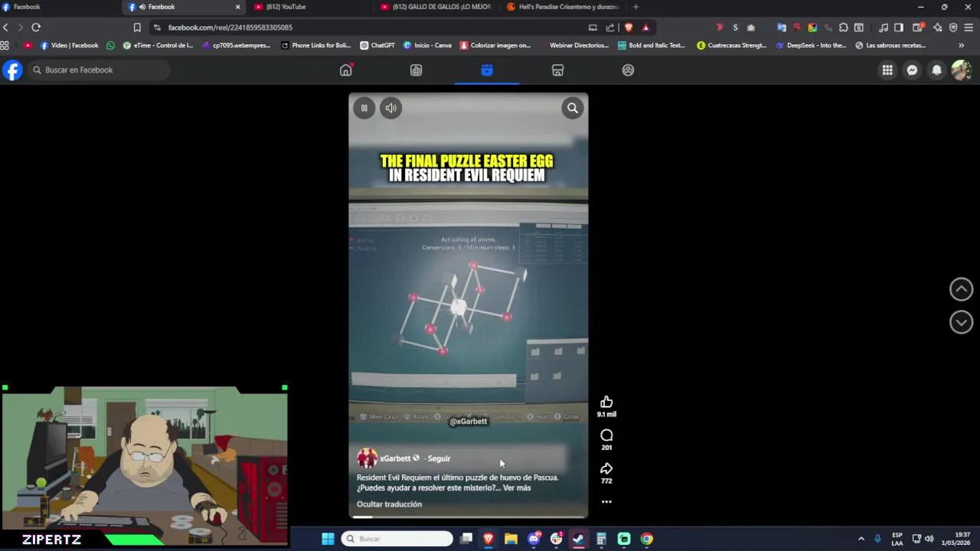Click the address bar URL

[230, 28]
